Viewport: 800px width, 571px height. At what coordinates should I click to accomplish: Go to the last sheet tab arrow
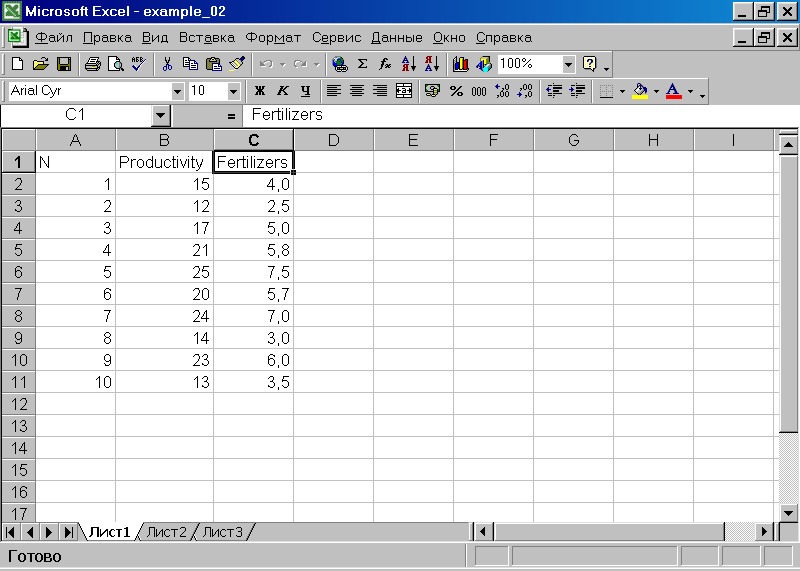coord(68,532)
